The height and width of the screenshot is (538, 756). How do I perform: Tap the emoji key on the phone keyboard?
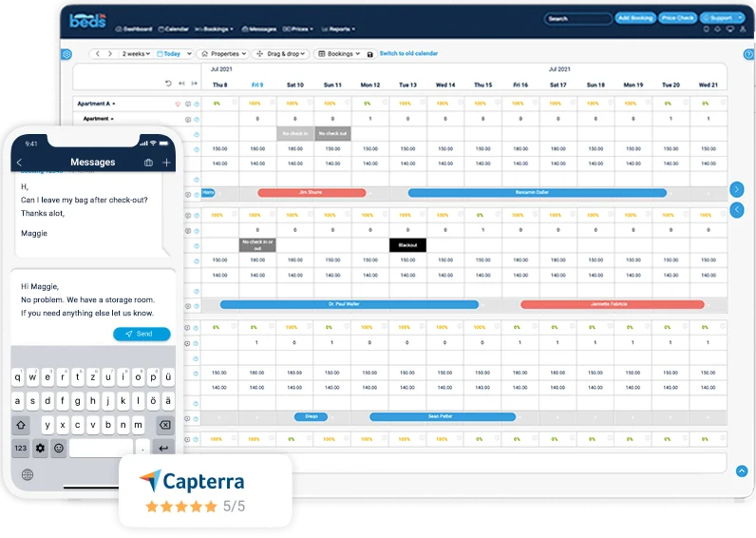pos(59,449)
